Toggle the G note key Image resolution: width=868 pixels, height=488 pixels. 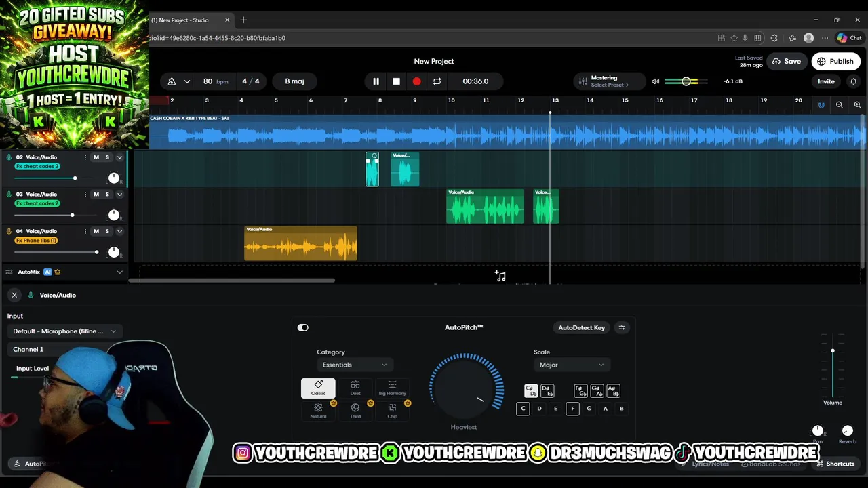click(x=589, y=409)
